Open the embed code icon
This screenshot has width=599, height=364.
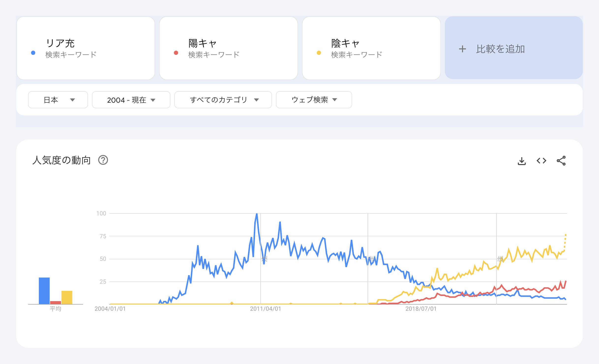541,161
